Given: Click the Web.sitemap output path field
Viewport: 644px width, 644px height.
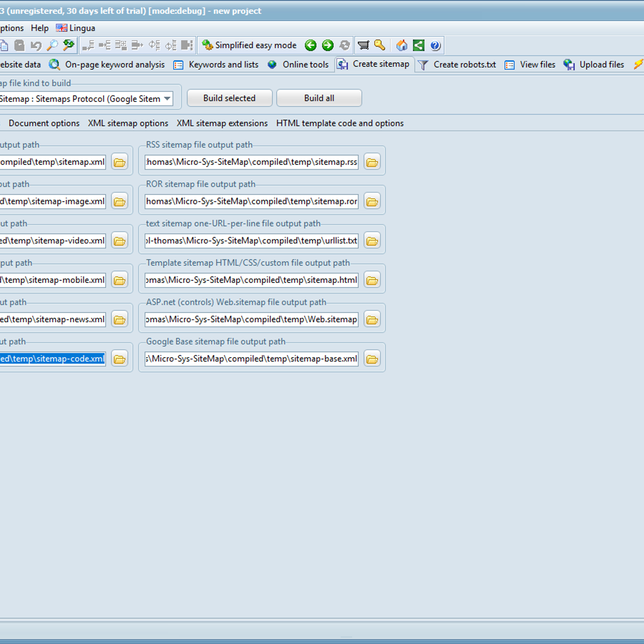Looking at the screenshot, I should pyautogui.click(x=252, y=320).
